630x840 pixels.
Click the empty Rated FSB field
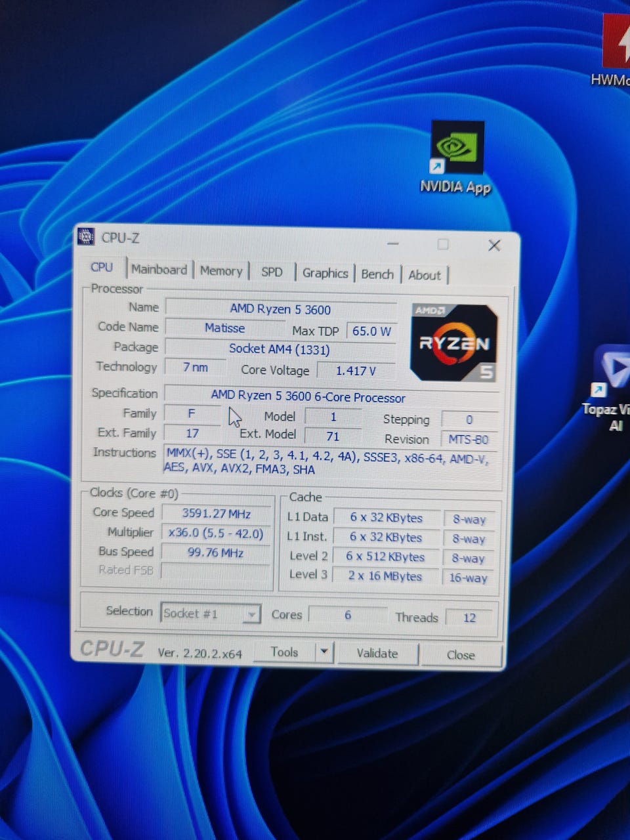click(x=216, y=571)
